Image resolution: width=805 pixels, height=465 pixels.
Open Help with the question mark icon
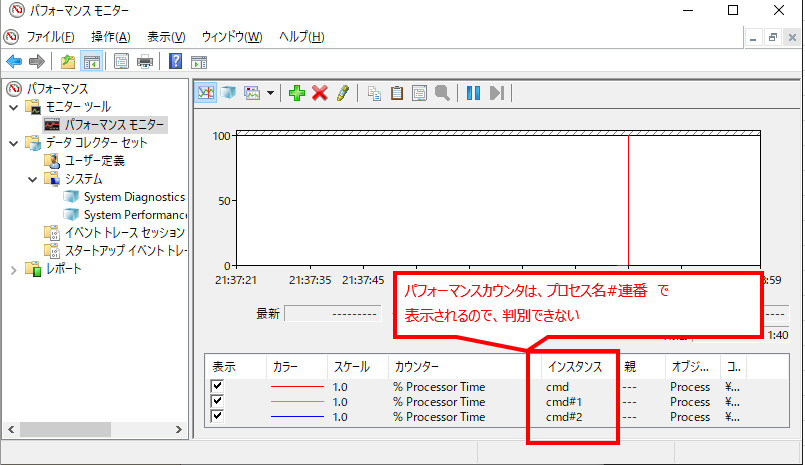[176, 62]
